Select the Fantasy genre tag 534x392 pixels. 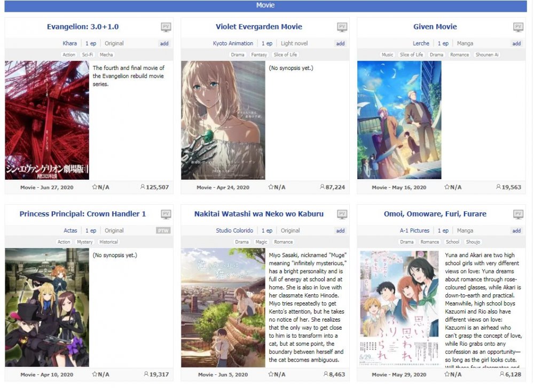pos(259,54)
